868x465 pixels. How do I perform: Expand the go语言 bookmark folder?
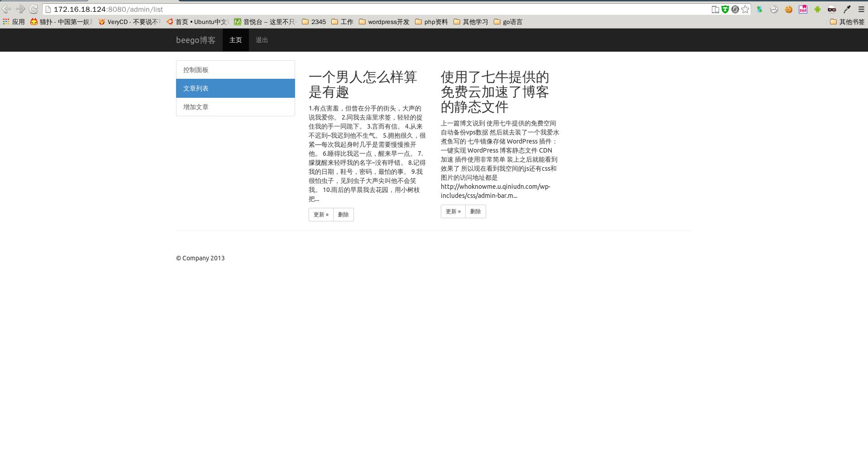pos(508,22)
